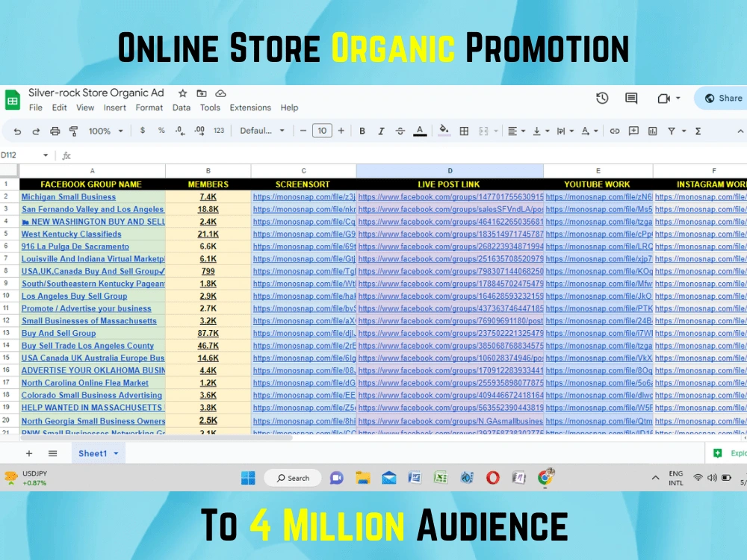The width and height of the screenshot is (747, 560).
Task: Open comment history icon
Action: point(631,98)
